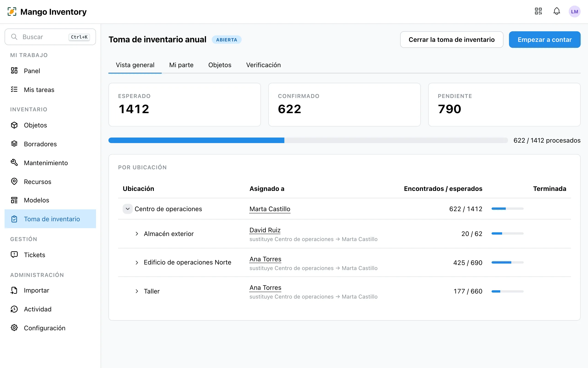Open notifications bell
This screenshot has width=588, height=368.
[x=557, y=11]
